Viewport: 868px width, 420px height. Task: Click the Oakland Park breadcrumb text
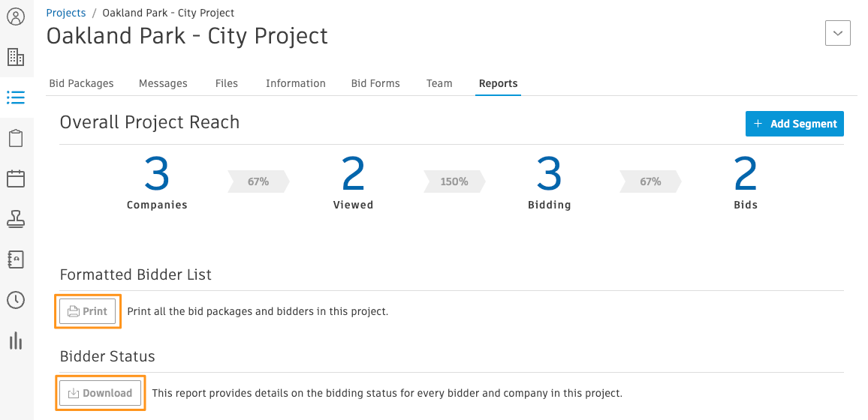click(168, 13)
